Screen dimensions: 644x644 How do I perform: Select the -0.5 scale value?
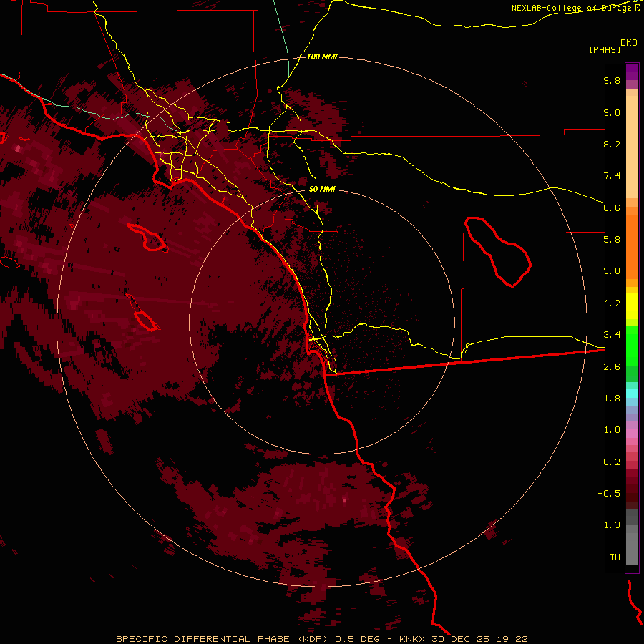click(x=609, y=494)
